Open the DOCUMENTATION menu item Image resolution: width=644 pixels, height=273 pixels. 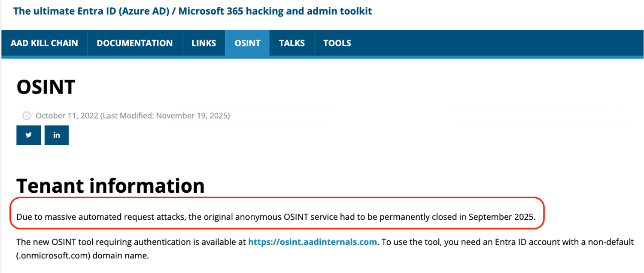point(135,43)
